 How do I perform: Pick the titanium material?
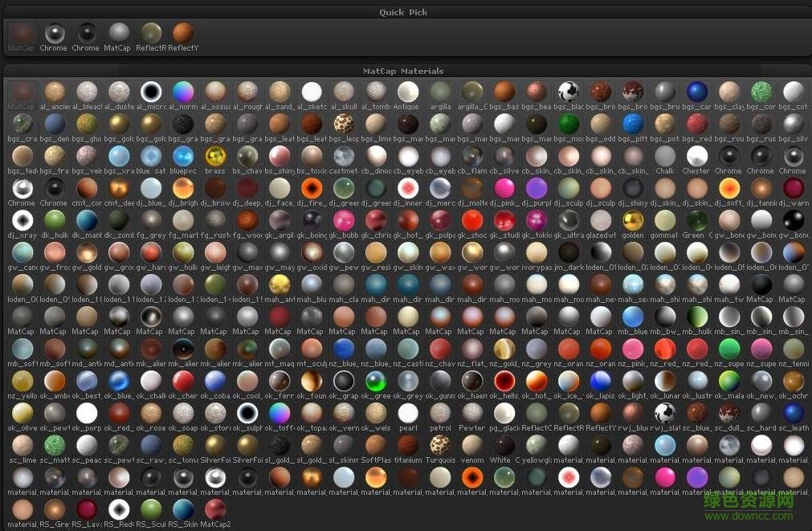[408, 446]
